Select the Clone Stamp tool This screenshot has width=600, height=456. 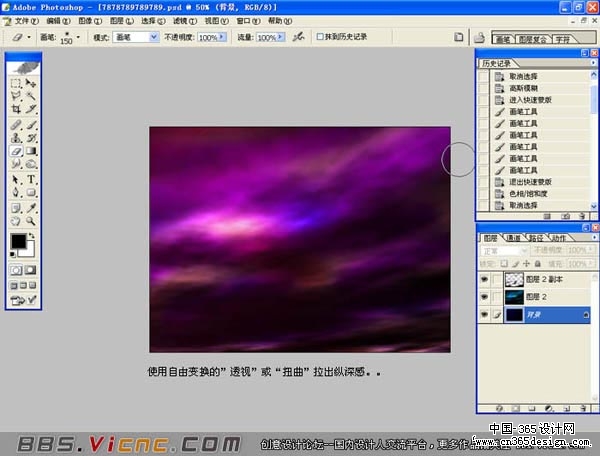[16, 138]
